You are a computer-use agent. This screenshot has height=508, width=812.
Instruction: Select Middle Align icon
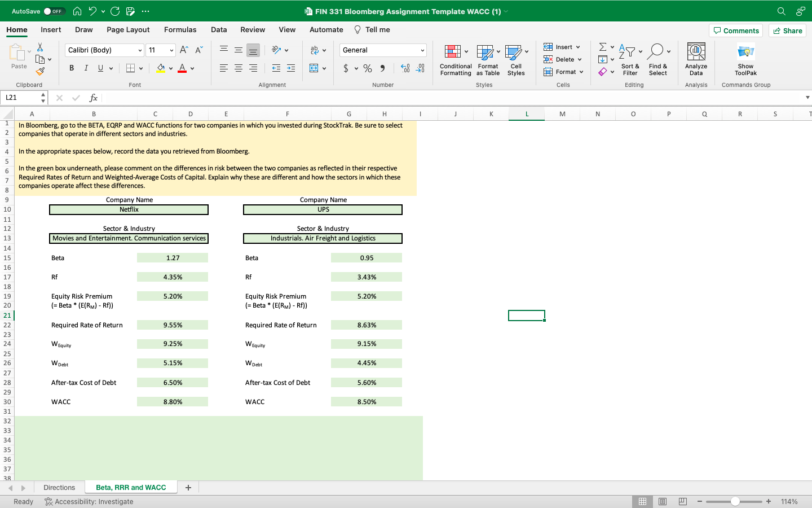point(239,50)
